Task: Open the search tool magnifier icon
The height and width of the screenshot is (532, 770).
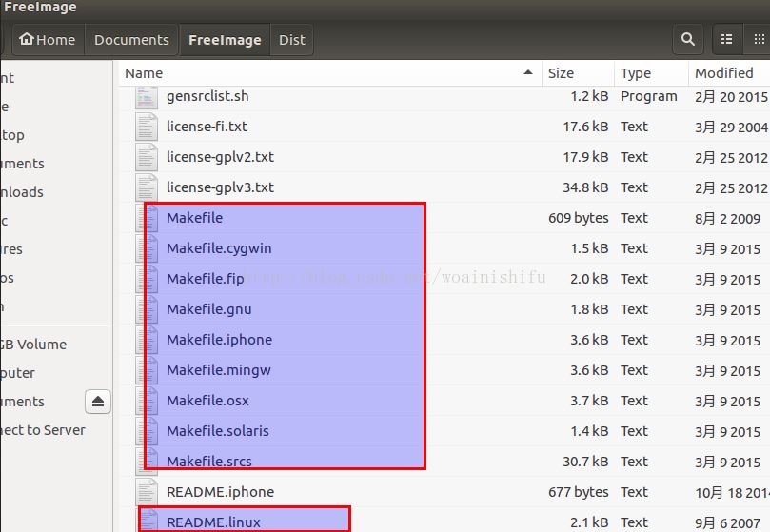Action: (x=688, y=39)
